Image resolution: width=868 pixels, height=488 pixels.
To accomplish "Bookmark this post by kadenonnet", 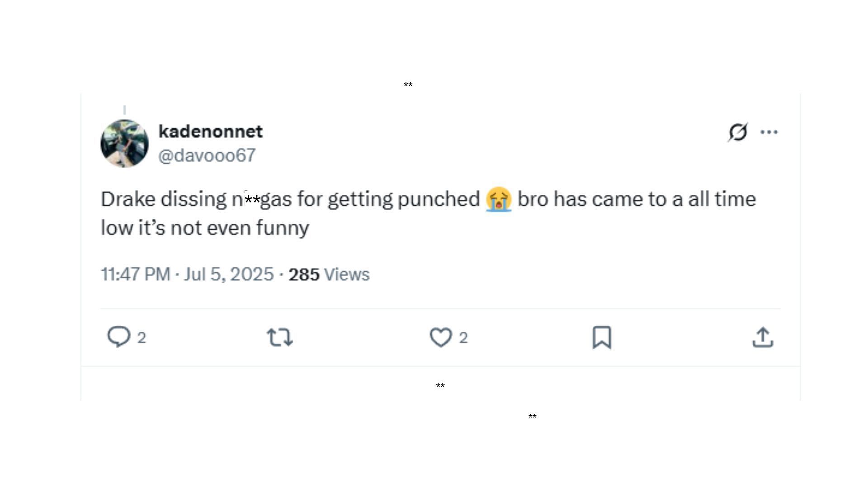I will 602,337.
